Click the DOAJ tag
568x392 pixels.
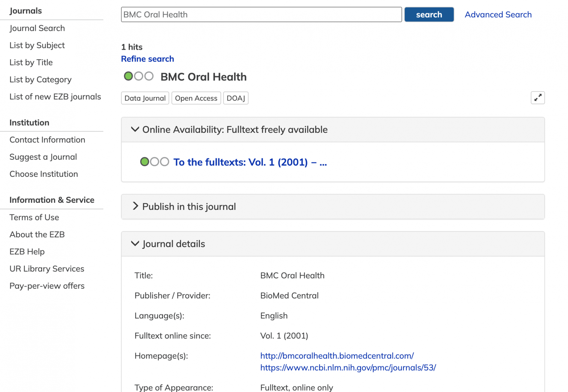tap(236, 98)
